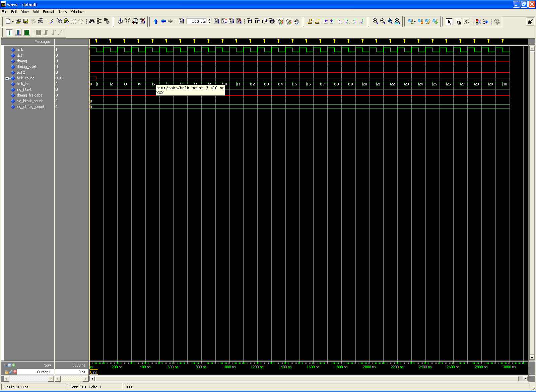Screen dimensions: 536x392
Task: Select the dtmag_freigabe signal
Action: pyautogui.click(x=29, y=95)
